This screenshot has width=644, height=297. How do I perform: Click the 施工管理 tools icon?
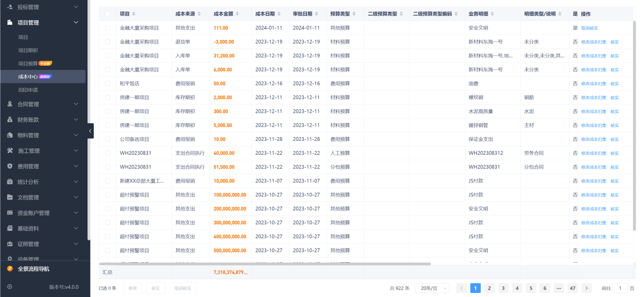click(10, 151)
